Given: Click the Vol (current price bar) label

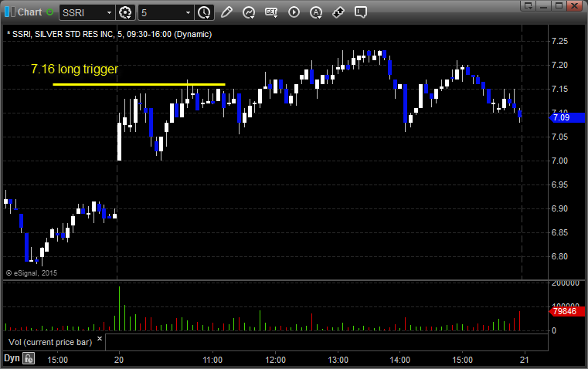Looking at the screenshot, I should click(50, 342).
